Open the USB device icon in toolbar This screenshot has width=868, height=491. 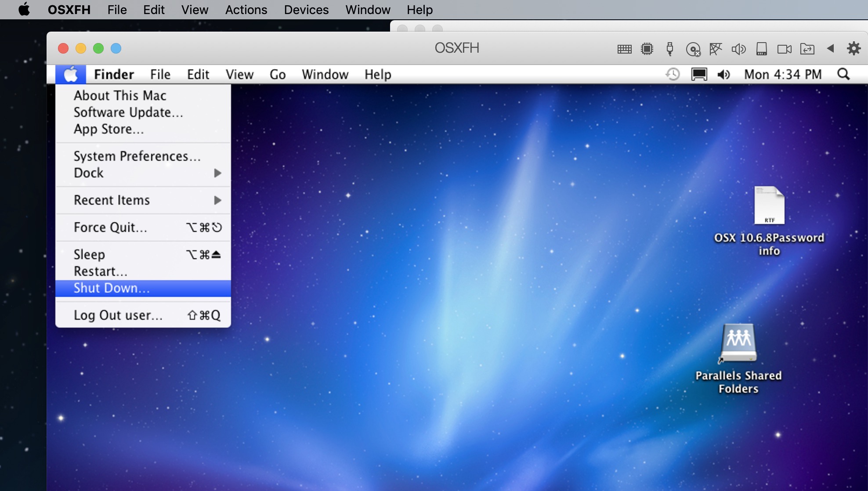coord(670,49)
